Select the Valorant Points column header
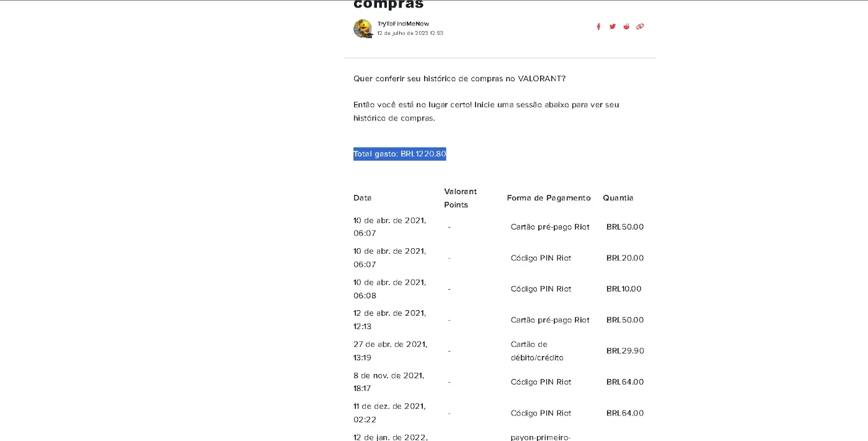 coord(461,198)
